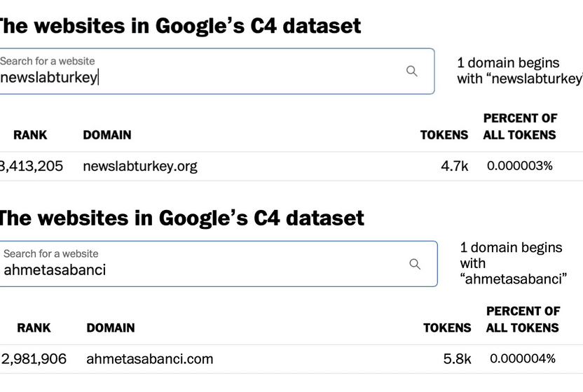Select the rank value 2,981,906
This screenshot has height=392, width=583.
(34, 359)
